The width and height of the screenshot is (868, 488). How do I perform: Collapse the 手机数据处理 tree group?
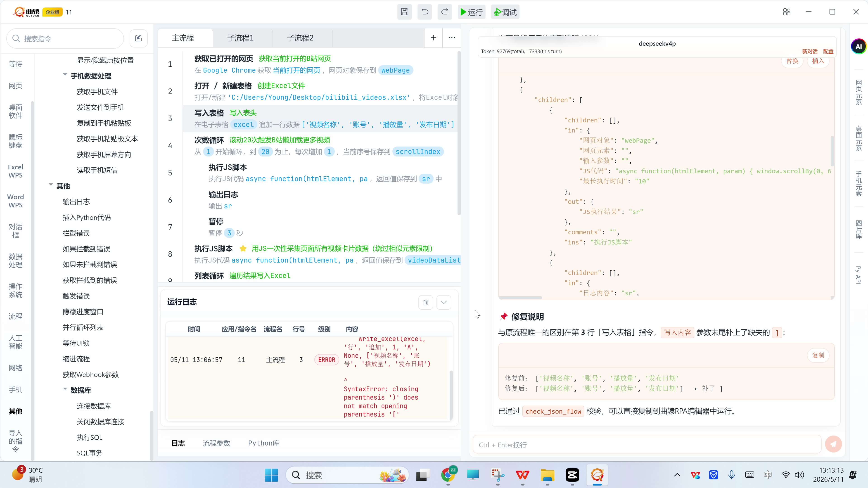(65, 75)
